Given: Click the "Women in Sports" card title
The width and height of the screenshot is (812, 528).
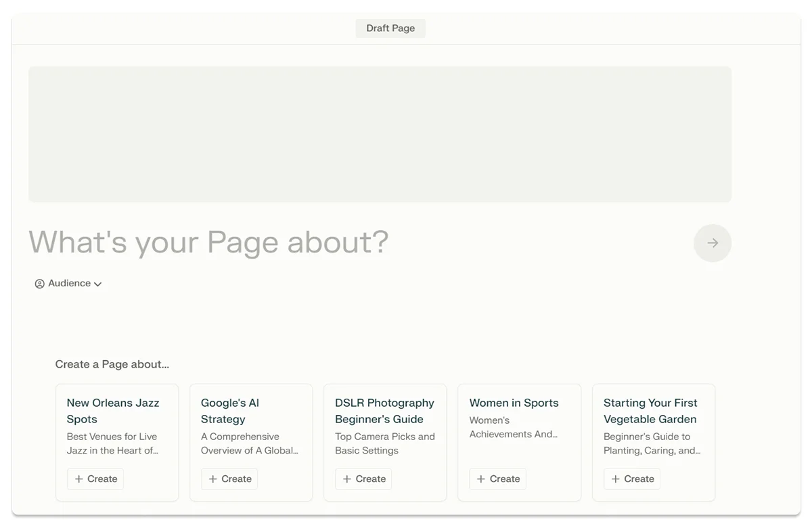Looking at the screenshot, I should tap(513, 403).
